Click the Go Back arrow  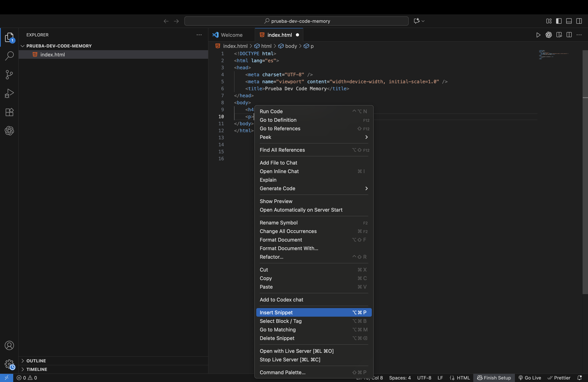pos(166,21)
